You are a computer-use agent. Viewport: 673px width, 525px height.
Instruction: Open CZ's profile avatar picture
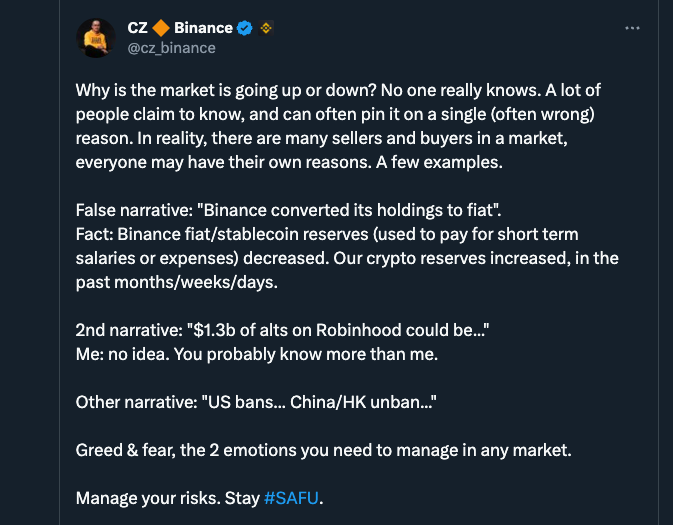point(95,38)
